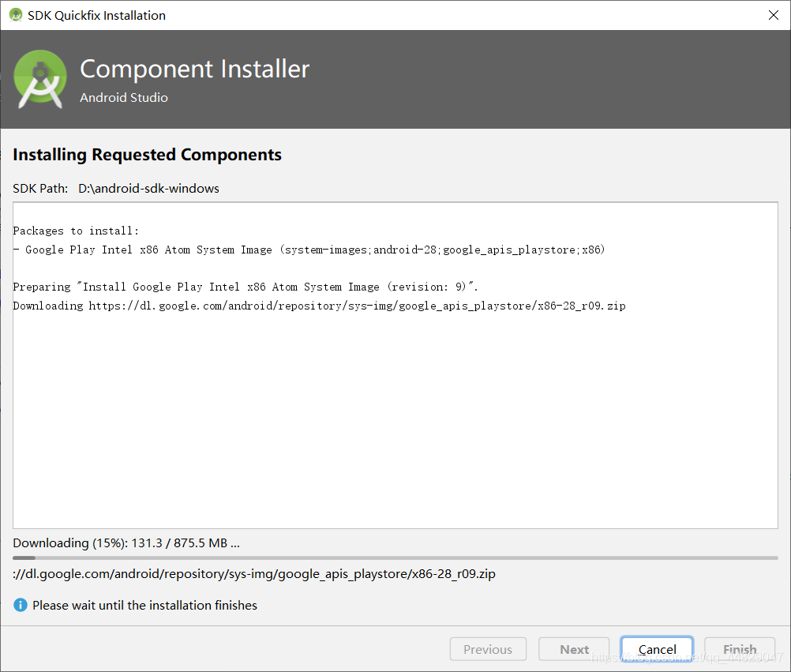Close the SDK Quickfix Installation window
The image size is (791, 672).
click(774, 15)
